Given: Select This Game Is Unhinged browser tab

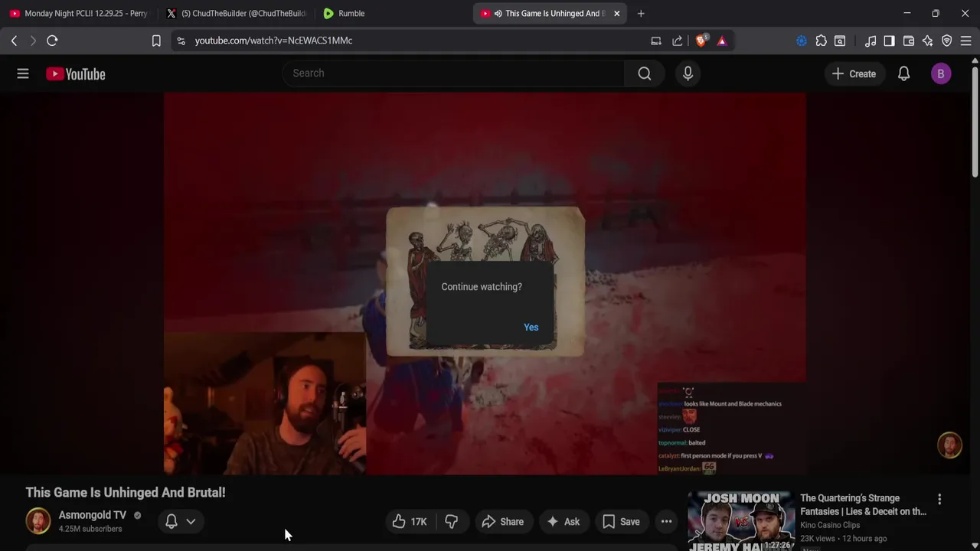Looking at the screenshot, I should [x=547, y=13].
